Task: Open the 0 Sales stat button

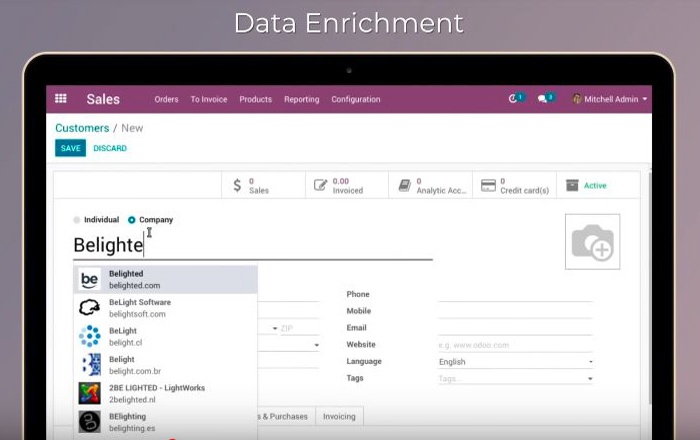Action: (263, 185)
